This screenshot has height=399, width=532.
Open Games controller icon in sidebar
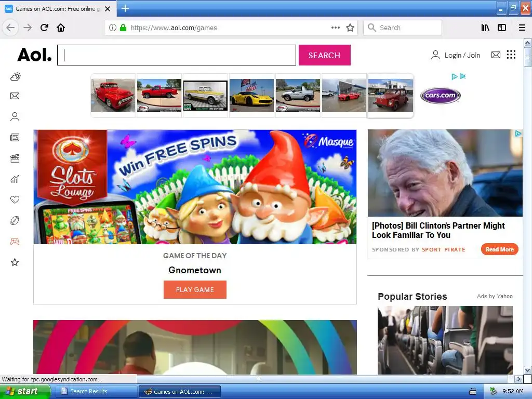click(x=15, y=241)
